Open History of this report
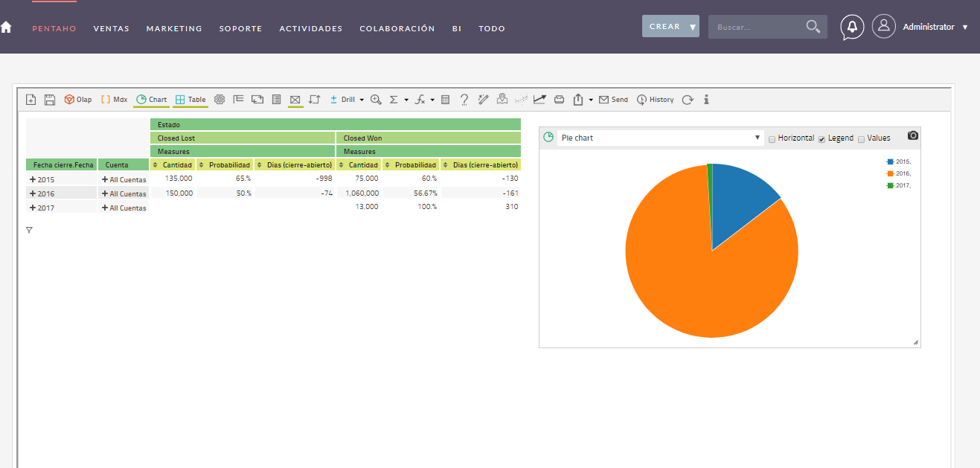The image size is (980, 468). tap(655, 99)
